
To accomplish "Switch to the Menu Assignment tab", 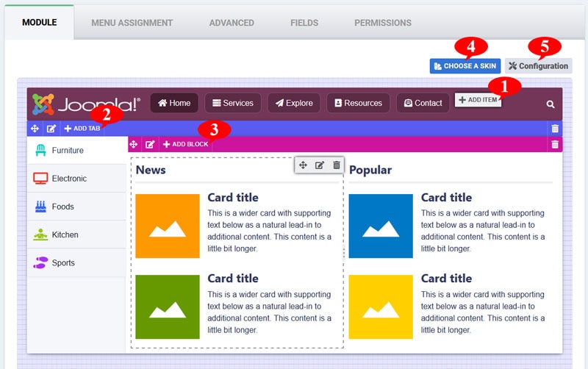I will click(x=132, y=23).
